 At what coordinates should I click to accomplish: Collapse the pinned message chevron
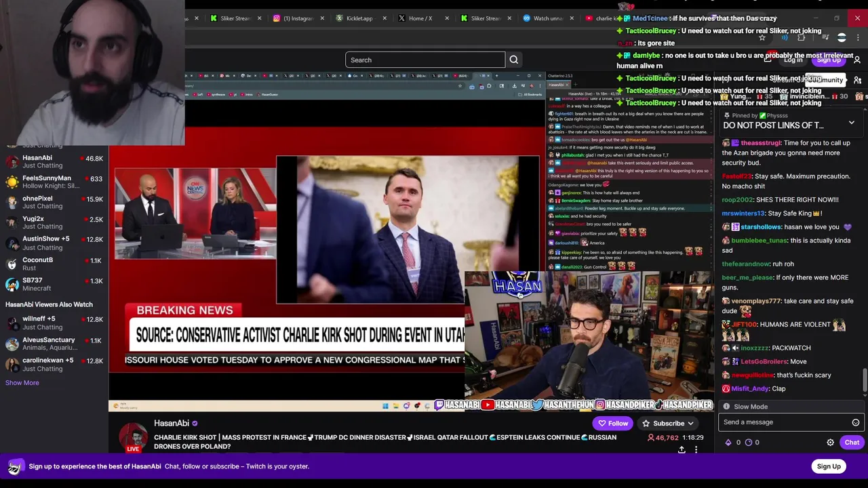click(x=852, y=123)
